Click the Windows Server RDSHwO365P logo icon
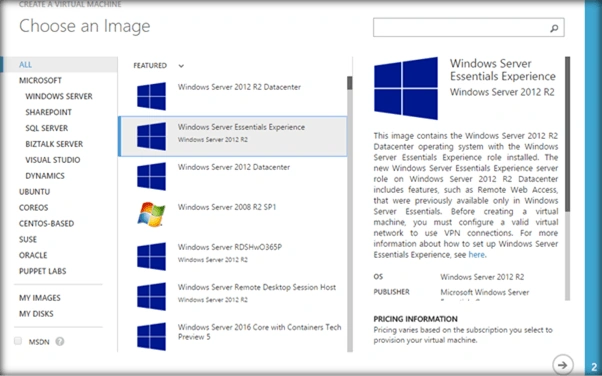The width and height of the screenshot is (602, 376). (x=152, y=256)
